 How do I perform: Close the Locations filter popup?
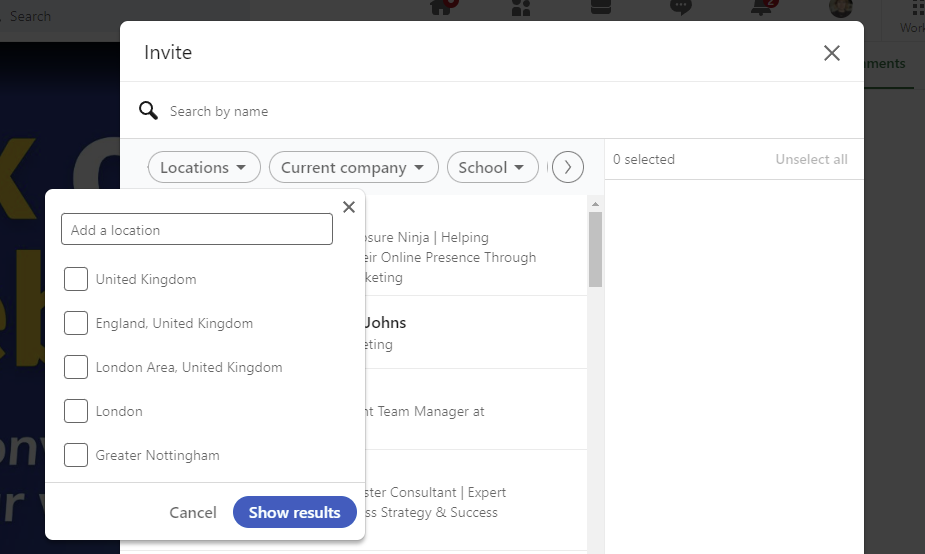click(349, 207)
